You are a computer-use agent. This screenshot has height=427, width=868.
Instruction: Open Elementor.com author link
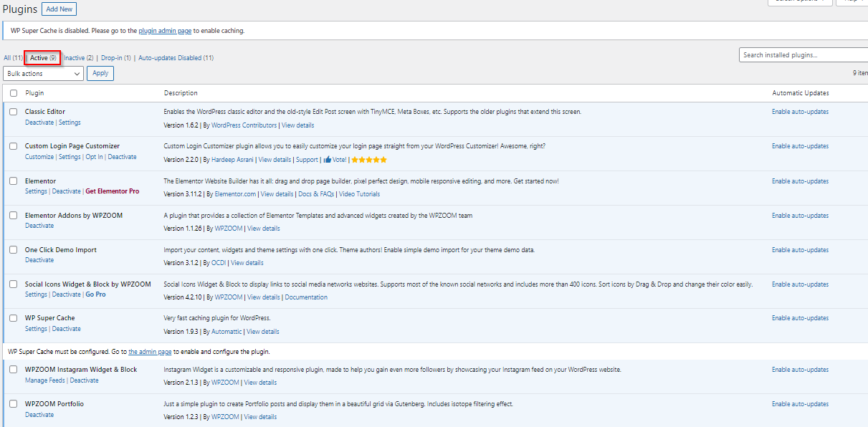pyautogui.click(x=234, y=194)
